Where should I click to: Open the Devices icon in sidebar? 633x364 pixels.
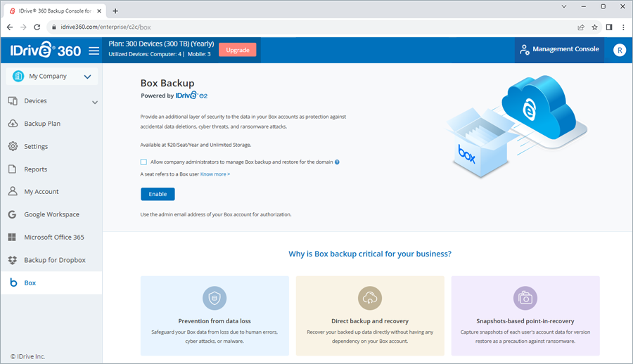tap(13, 101)
